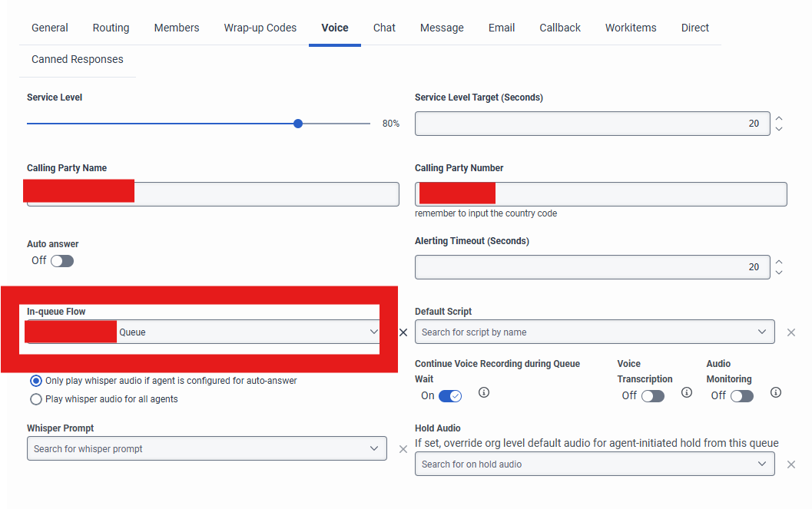
Task: Increase Service Level Target seconds
Action: (x=779, y=118)
